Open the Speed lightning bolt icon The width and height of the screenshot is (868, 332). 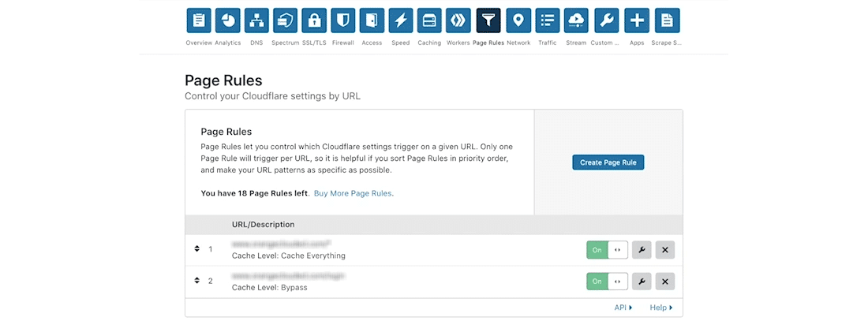tap(401, 21)
